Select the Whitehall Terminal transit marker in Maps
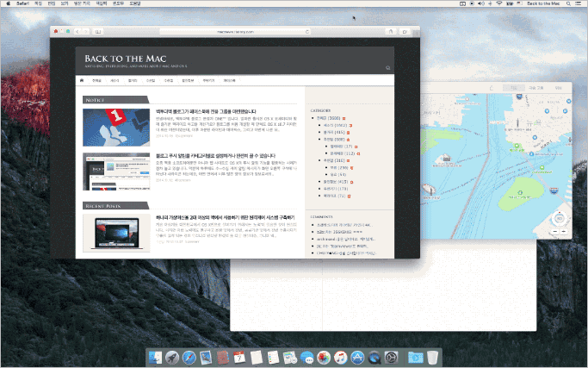Image resolution: width=588 pixels, height=368 pixels. pyautogui.click(x=531, y=154)
